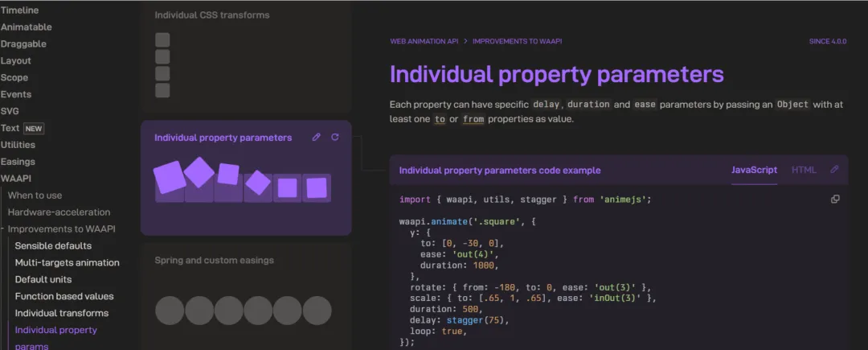Screen dimensions: 868x350
Task: Switch to the HTML code tab
Action: pyautogui.click(x=804, y=170)
